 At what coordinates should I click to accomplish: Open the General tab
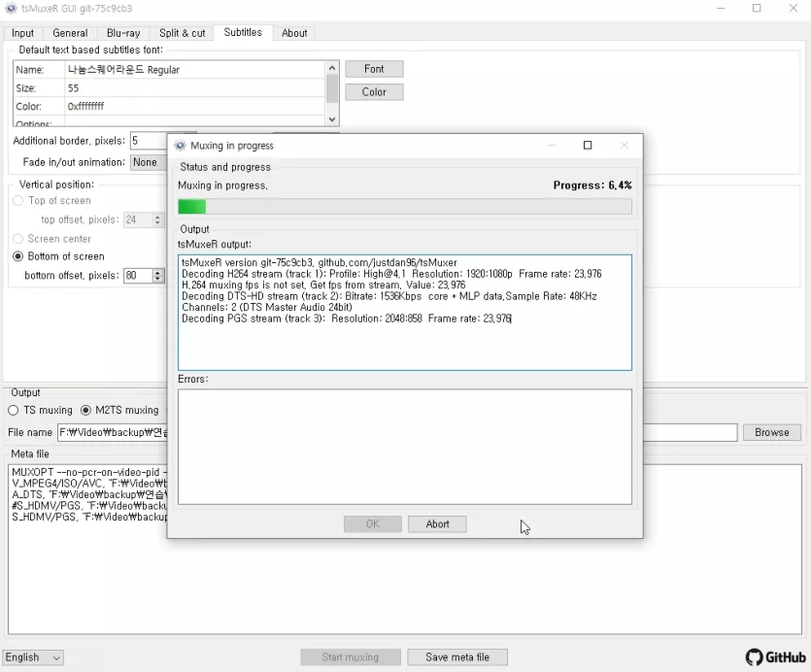click(x=70, y=33)
